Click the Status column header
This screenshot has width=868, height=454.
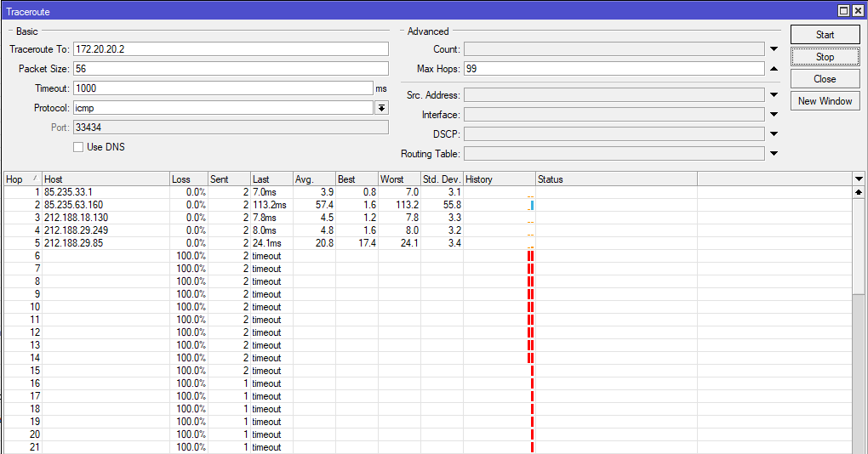616,179
